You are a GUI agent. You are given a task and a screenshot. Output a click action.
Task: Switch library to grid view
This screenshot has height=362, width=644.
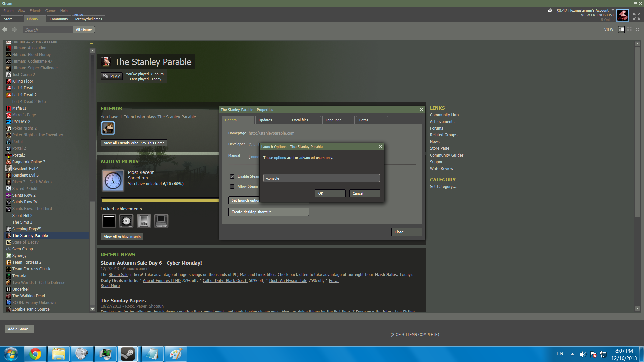tap(637, 29)
